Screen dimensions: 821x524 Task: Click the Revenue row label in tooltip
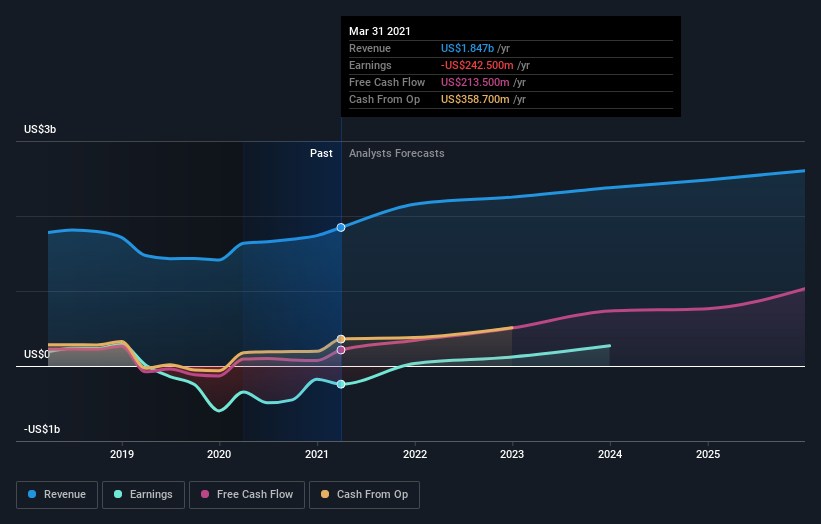point(370,48)
